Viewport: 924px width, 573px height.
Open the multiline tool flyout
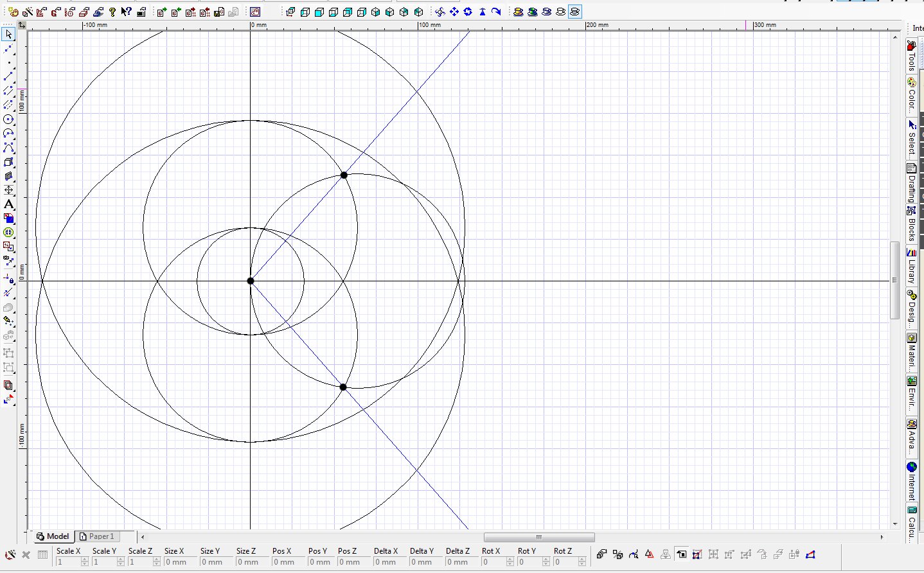click(x=8, y=105)
